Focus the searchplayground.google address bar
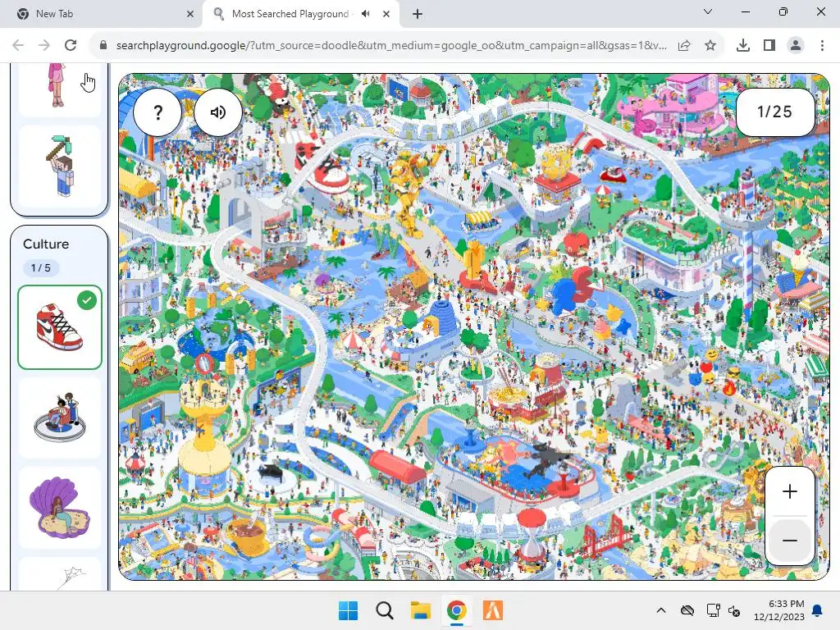 coord(391,46)
